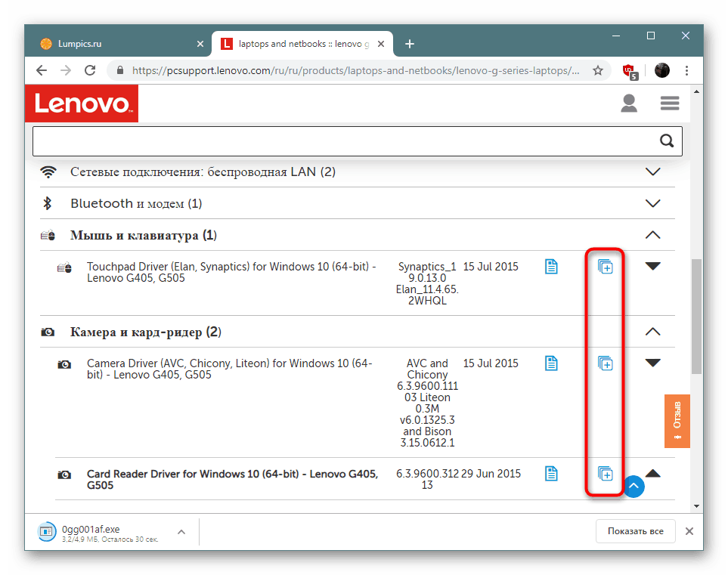Click the Сетевые подключения беспроводная LAN heading
The height and width of the screenshot is (575, 728).
pos(203,172)
